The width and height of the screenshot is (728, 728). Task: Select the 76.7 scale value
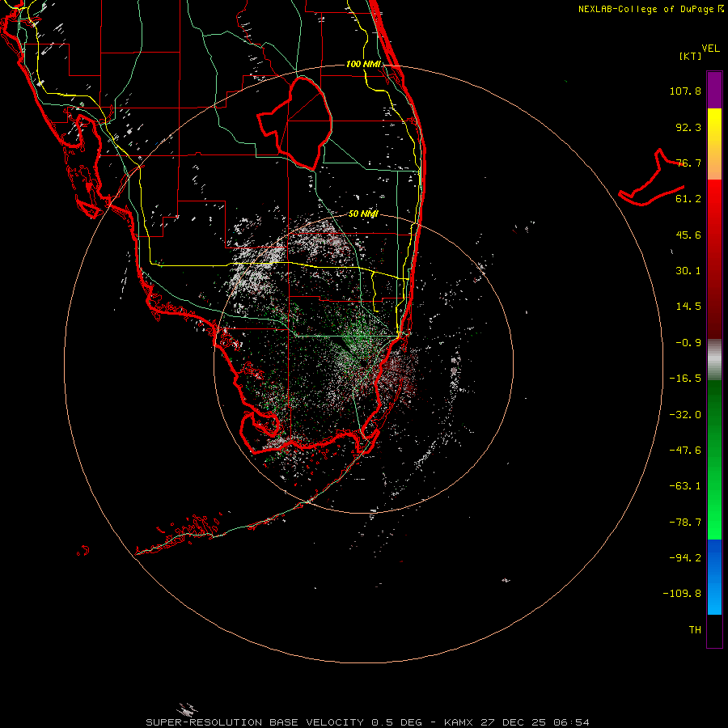coord(688,163)
